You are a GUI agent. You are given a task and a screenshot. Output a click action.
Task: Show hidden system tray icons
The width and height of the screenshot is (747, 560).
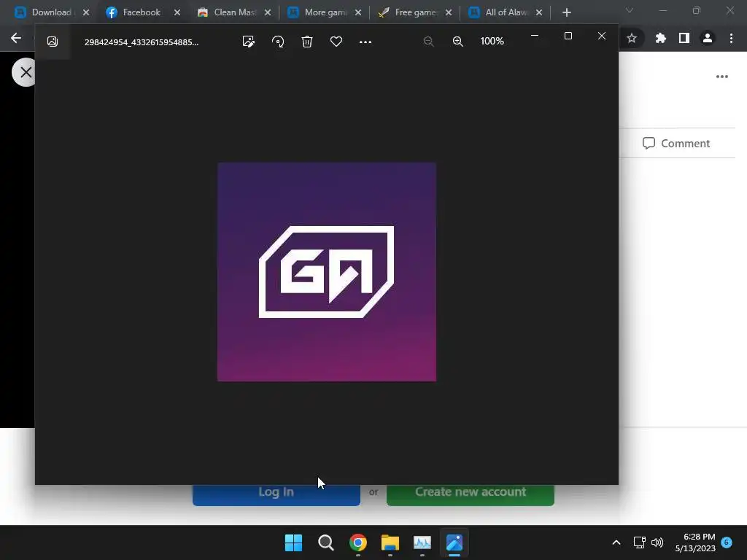[616, 542]
